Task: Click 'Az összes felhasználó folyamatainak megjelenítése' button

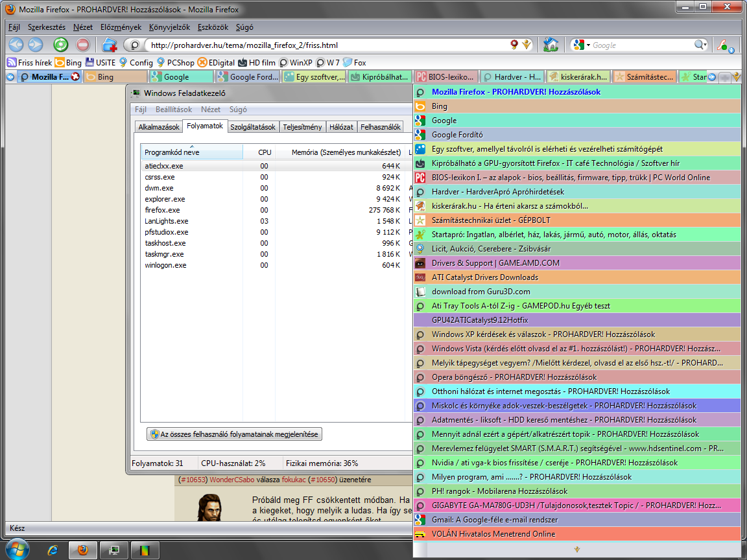Action: tap(234, 434)
